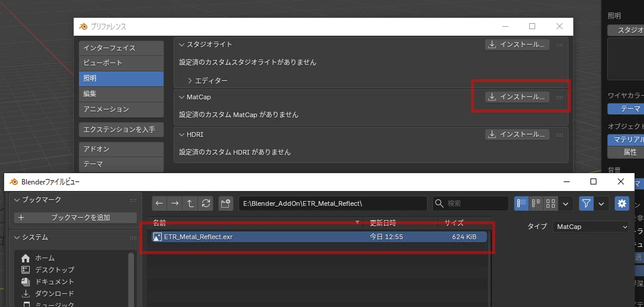
Task: Select the テーマ preferences tab
Action: [121, 164]
